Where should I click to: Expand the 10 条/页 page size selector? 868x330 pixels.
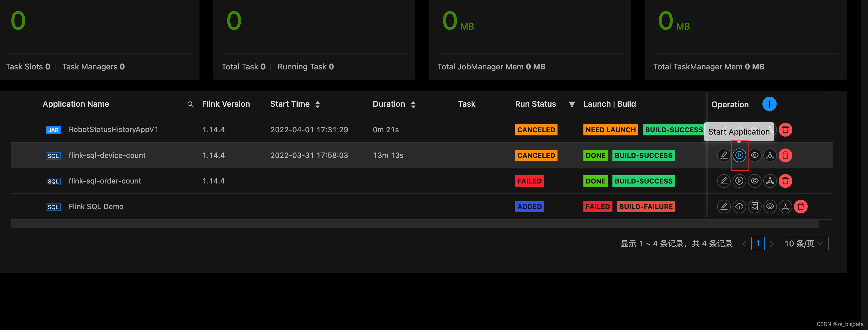(804, 244)
